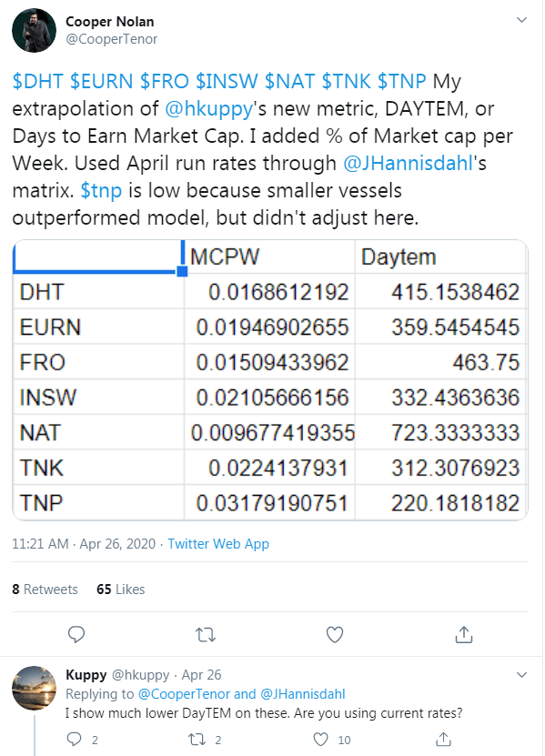
Task: View the 65 Likes list
Action: pos(121,590)
